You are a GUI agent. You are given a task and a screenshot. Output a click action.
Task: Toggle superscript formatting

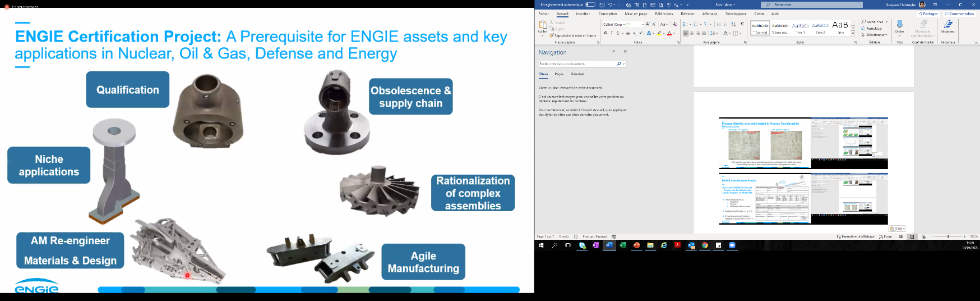[x=641, y=33]
